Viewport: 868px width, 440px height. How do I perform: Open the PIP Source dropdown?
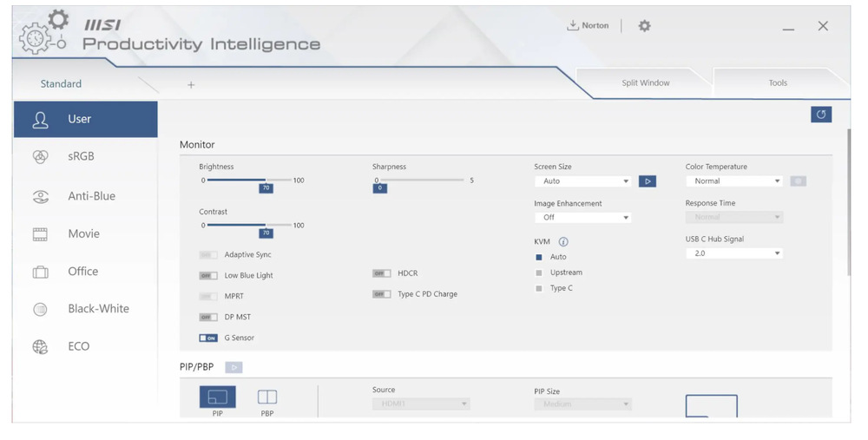pyautogui.click(x=421, y=404)
